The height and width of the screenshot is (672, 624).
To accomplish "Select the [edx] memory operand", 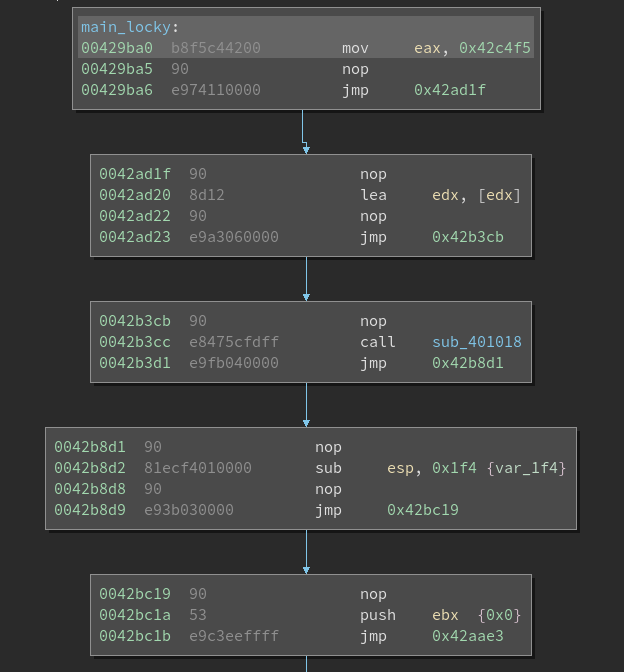I will pyautogui.click(x=499, y=195).
